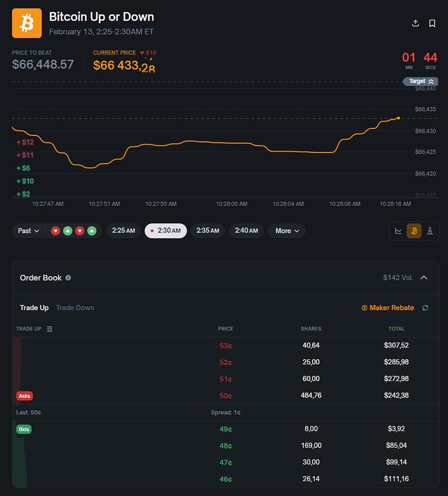Click the Target double-chevron badge
This screenshot has width=448, height=496.
pos(421,81)
